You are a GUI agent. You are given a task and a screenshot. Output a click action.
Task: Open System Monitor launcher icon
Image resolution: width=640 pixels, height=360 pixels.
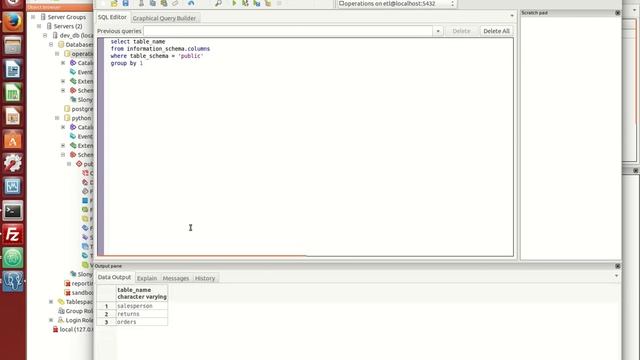coord(13,187)
